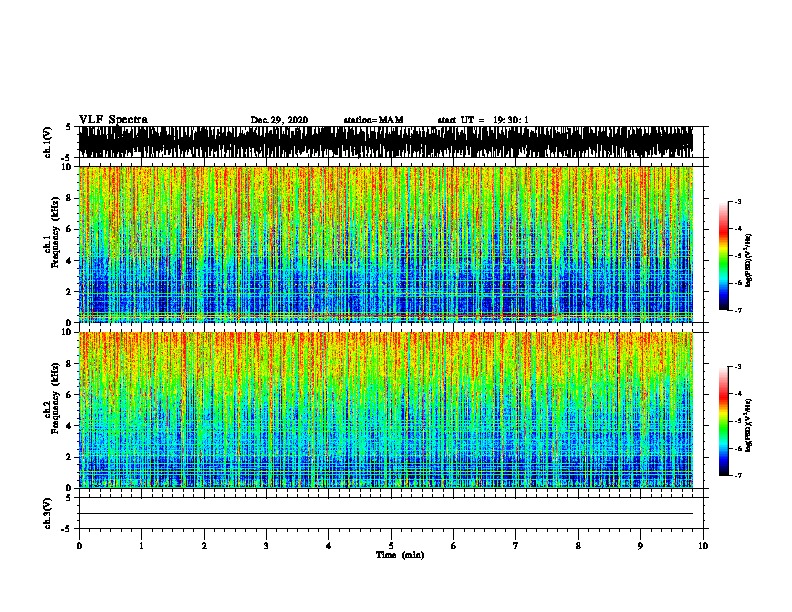Click the -3 label on lower color bar

[737, 367]
